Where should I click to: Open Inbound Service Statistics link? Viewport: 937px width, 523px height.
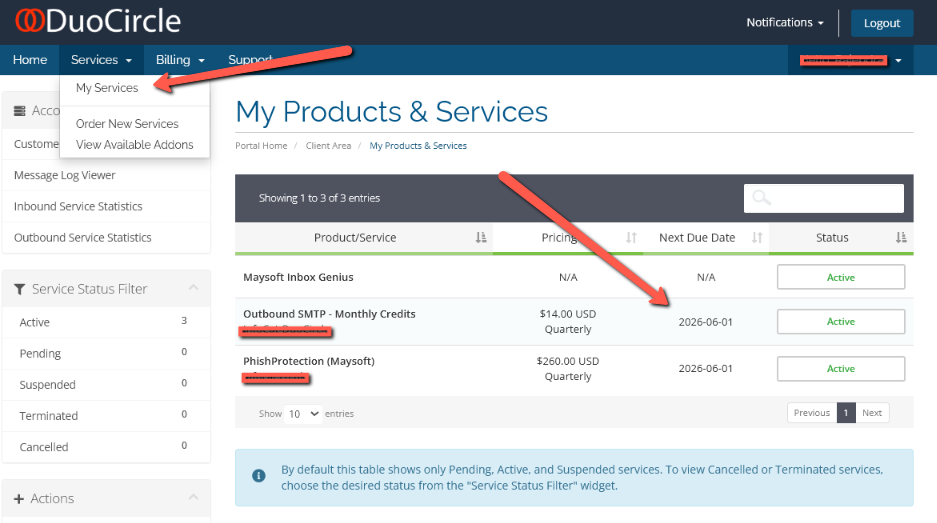click(x=78, y=206)
